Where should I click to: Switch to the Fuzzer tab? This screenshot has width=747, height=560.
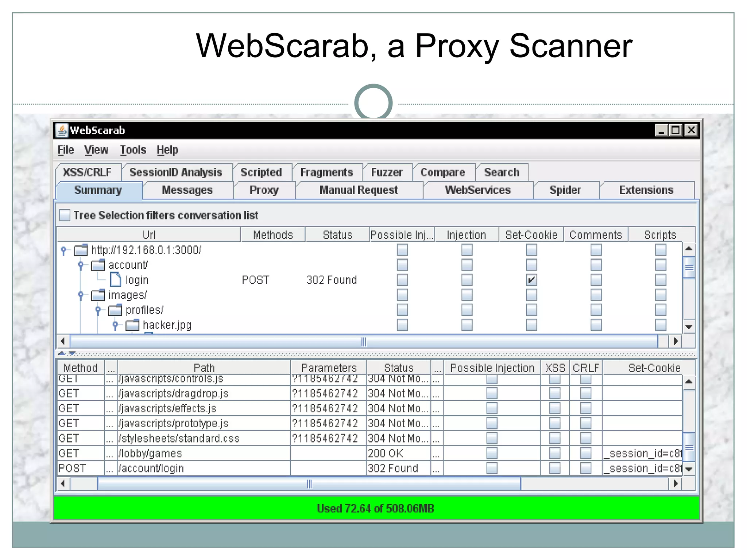tap(387, 172)
